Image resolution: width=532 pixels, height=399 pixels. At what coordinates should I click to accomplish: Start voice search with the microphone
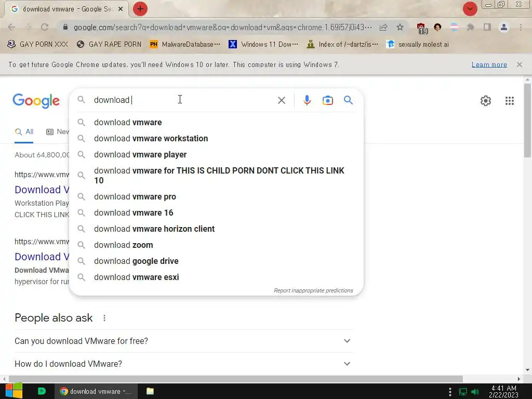[307, 100]
